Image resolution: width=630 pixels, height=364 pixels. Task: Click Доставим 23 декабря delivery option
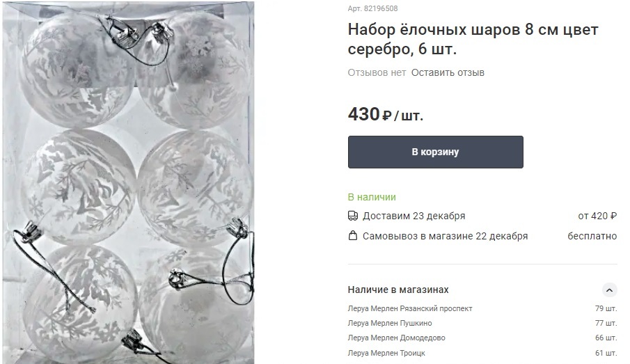(414, 216)
